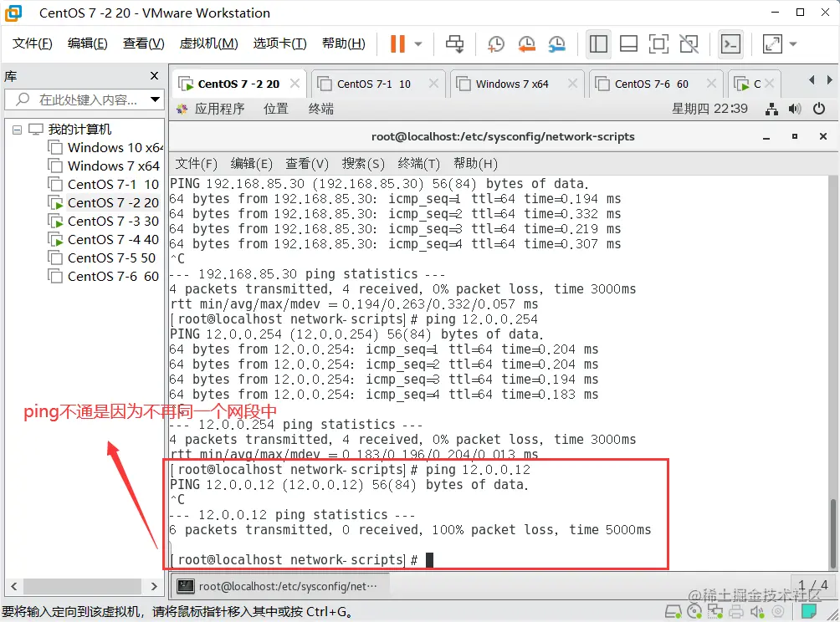
Task: Click the printer device icon in status bar
Action: pos(736,612)
